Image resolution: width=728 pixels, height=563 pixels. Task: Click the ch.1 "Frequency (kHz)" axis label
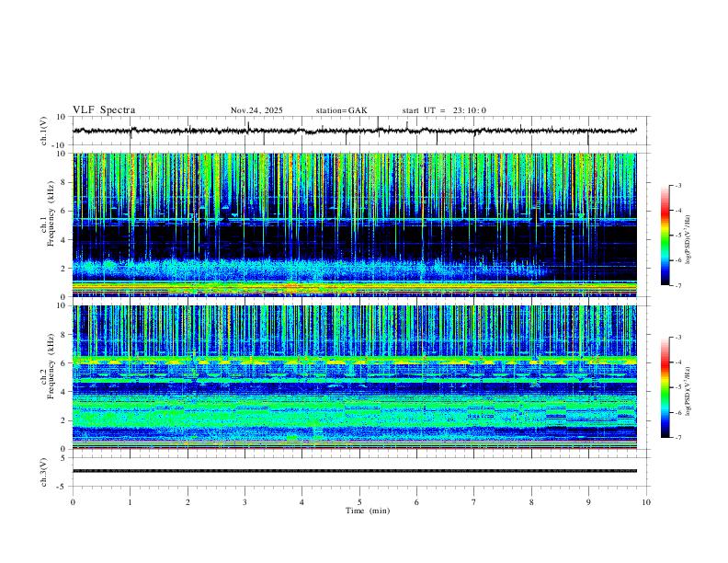[51, 214]
